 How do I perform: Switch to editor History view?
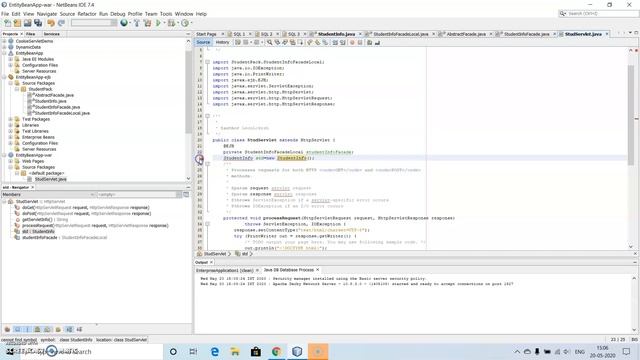point(222,42)
